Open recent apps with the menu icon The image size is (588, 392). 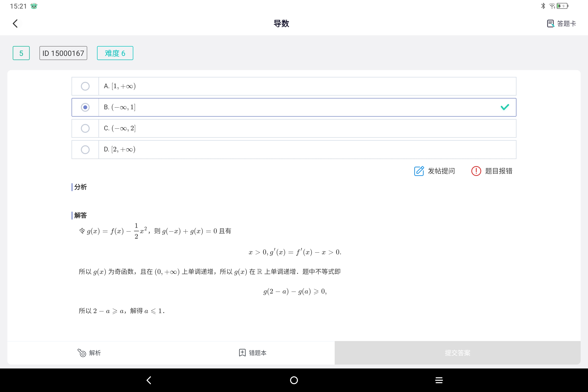[x=439, y=380]
